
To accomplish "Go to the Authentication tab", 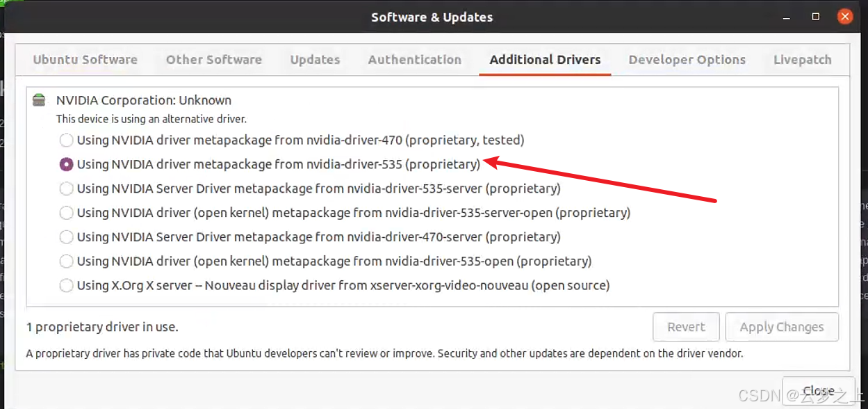I will [x=415, y=60].
